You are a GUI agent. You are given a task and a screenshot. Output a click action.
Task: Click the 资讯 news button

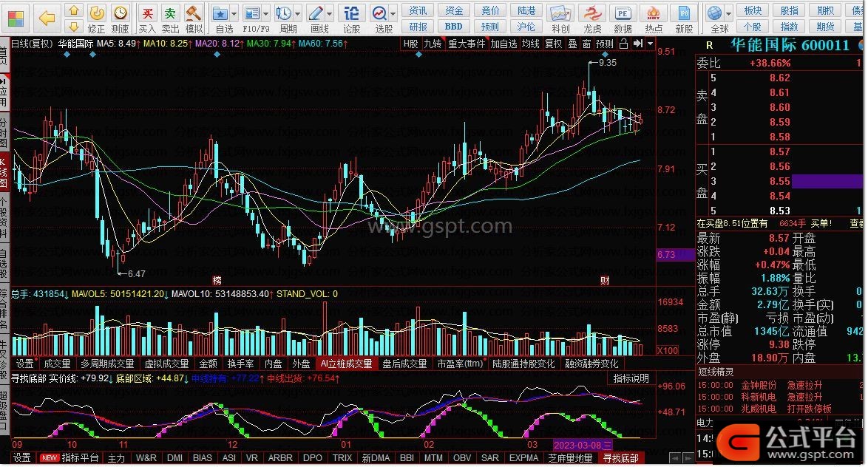pyautogui.click(x=418, y=10)
